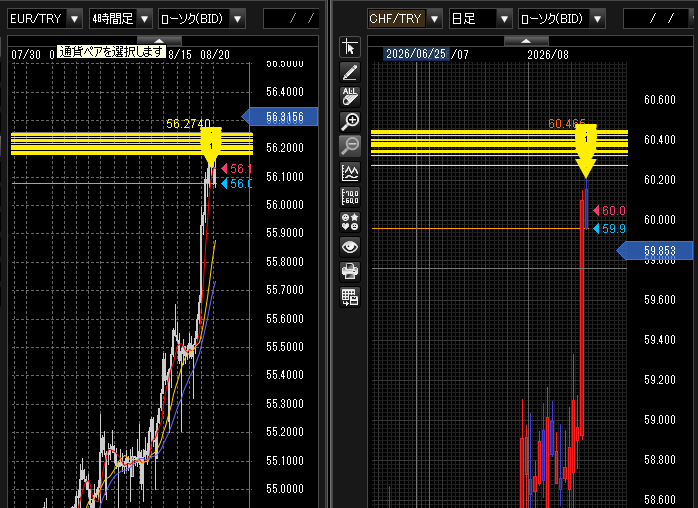Click the highlighted 2026/06/25 date label

point(416,54)
